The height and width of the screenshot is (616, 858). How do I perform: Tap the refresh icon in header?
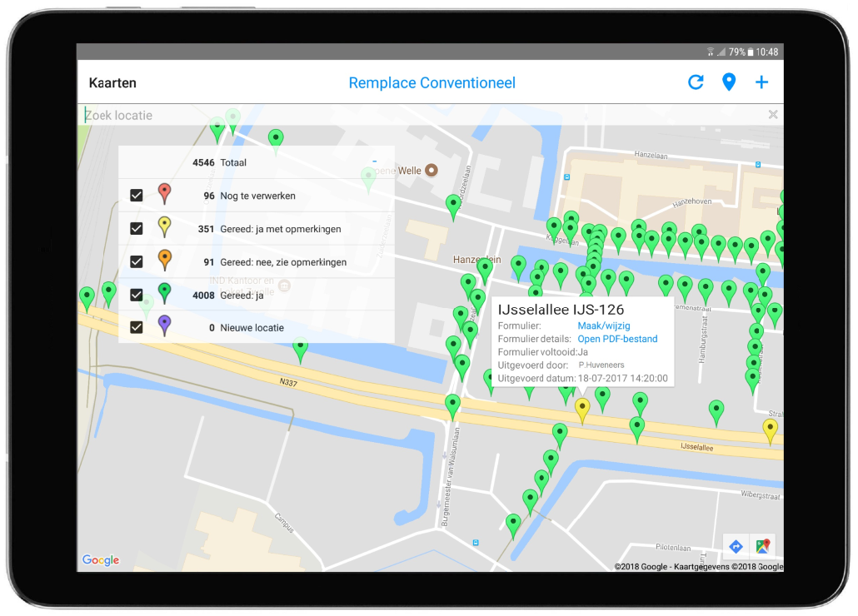pyautogui.click(x=696, y=82)
